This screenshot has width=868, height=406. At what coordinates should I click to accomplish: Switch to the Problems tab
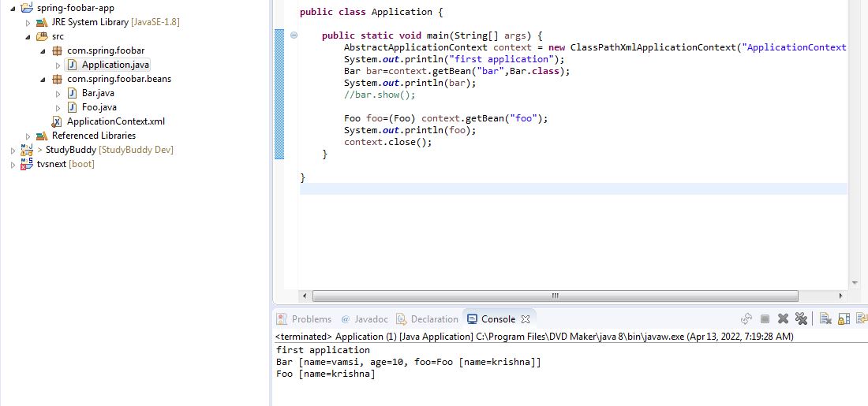pos(304,319)
